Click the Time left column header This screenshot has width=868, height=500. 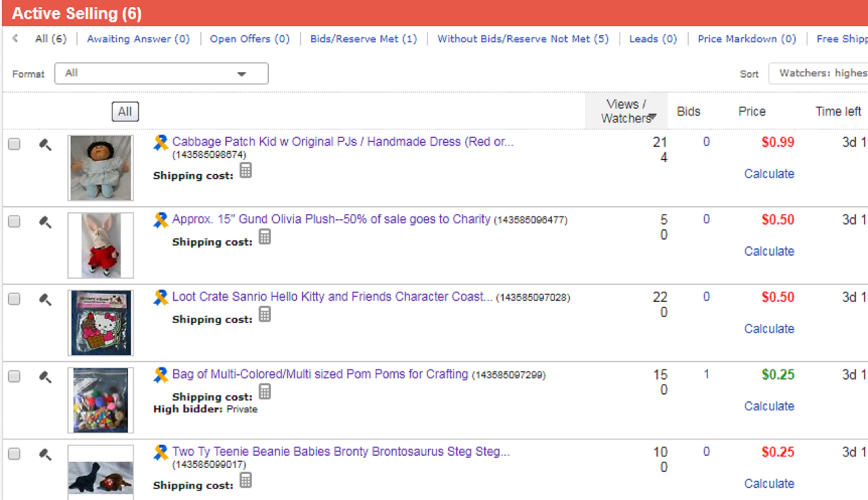(838, 112)
